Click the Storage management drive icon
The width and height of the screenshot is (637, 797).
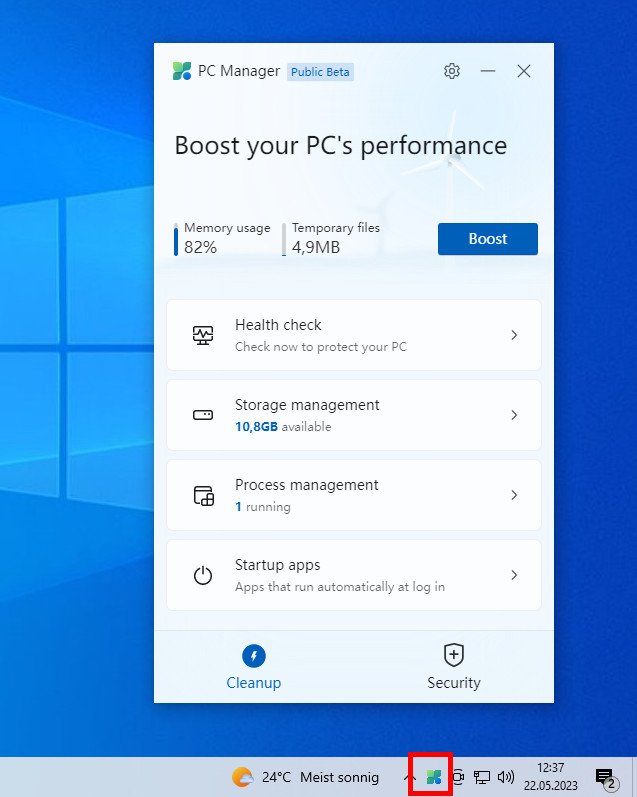(203, 415)
